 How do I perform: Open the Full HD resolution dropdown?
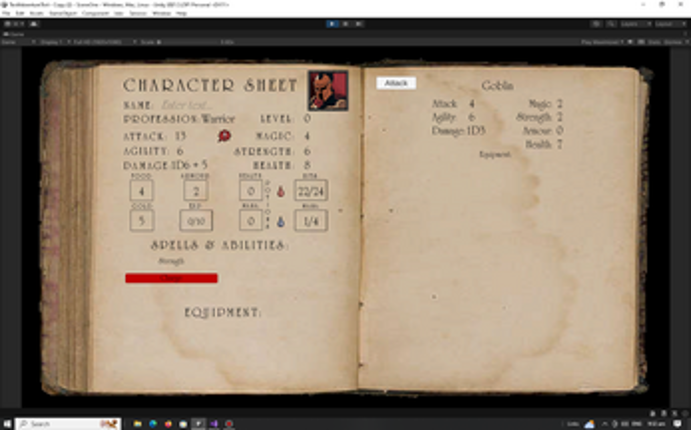point(104,42)
